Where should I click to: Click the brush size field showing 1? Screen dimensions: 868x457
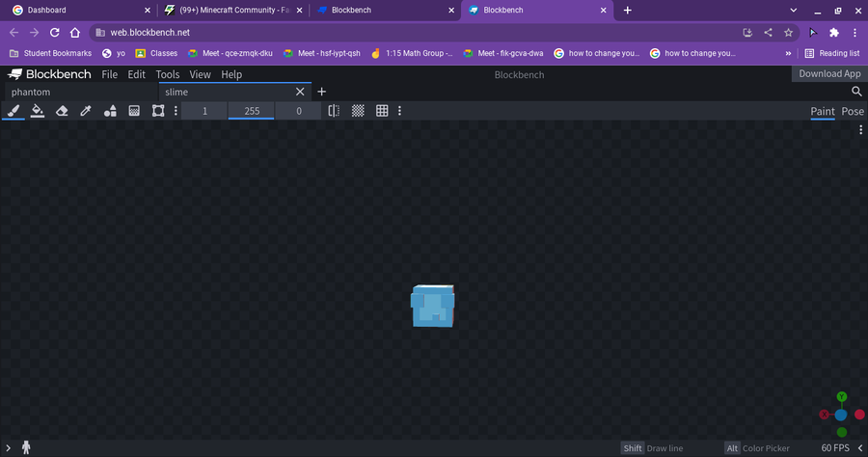click(x=204, y=111)
